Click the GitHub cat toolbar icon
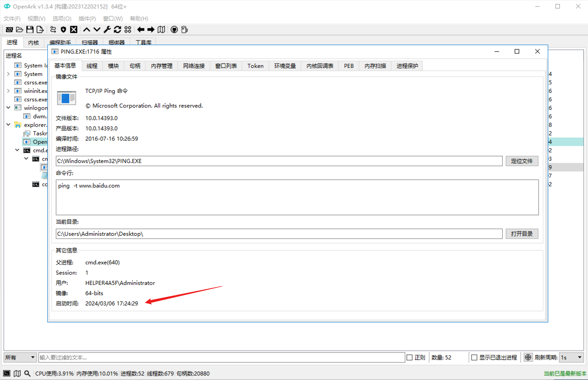Viewport: 588px width, 380px height. [174, 30]
